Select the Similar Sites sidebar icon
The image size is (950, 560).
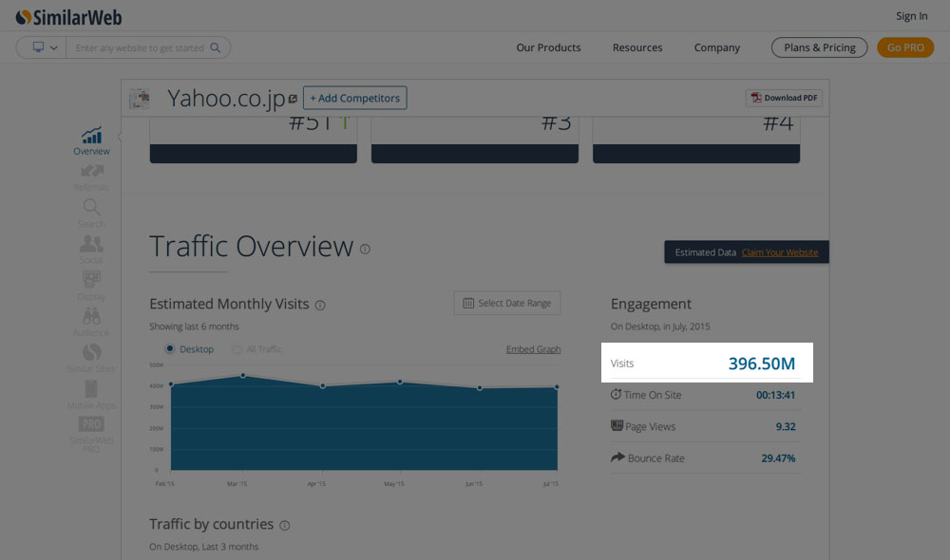pyautogui.click(x=91, y=359)
